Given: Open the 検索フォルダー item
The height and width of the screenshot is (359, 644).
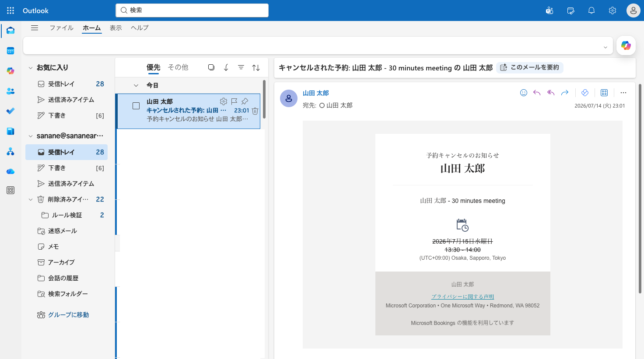Looking at the screenshot, I should pos(66,294).
